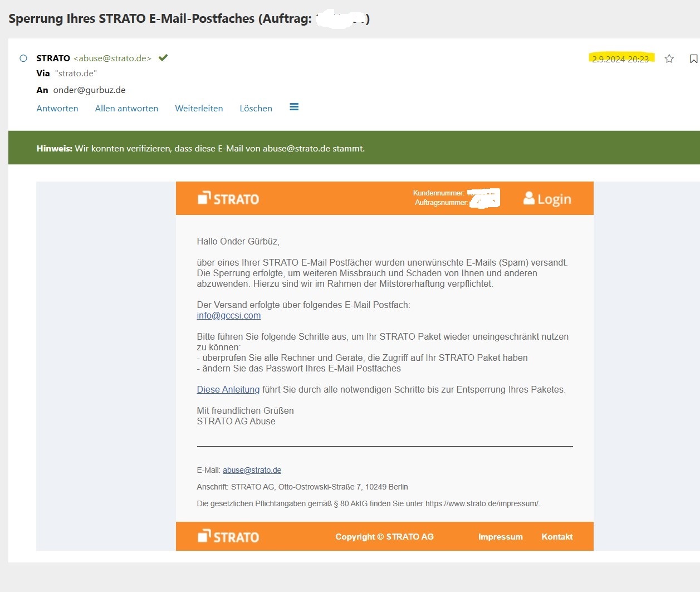700x592 pixels.
Task: Click the Mit freundlichen Grüßen line
Action: point(245,411)
